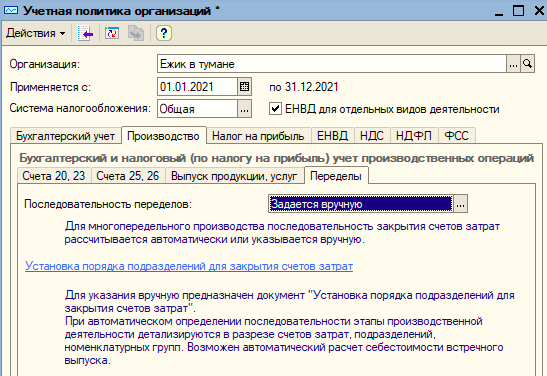Toggle ЕНВД для отдельных видов деятельности checkbox
Image resolution: width=547 pixels, height=376 pixels.
275,108
